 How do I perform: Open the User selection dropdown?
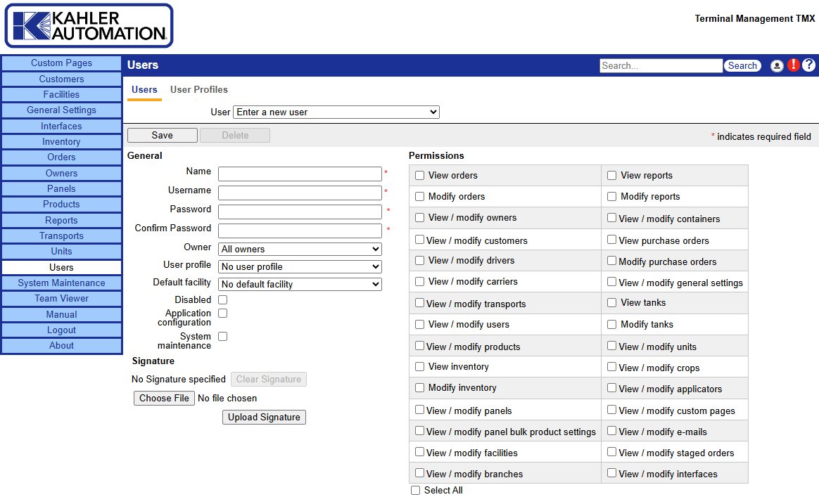click(336, 112)
